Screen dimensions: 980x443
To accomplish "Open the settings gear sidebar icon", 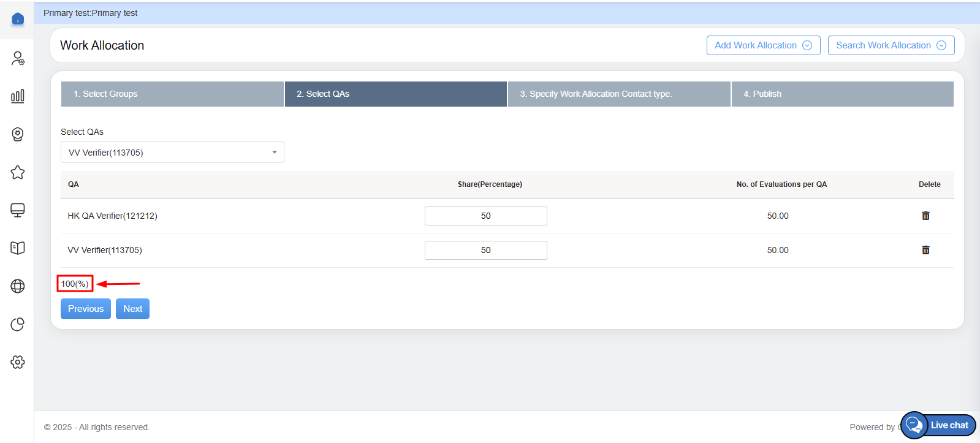I will (18, 362).
